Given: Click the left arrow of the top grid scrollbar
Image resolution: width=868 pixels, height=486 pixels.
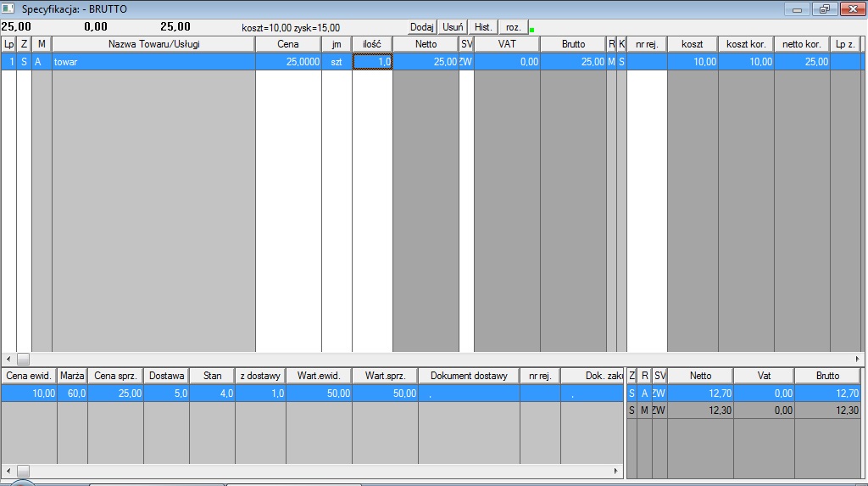Looking at the screenshot, I should (x=8, y=360).
